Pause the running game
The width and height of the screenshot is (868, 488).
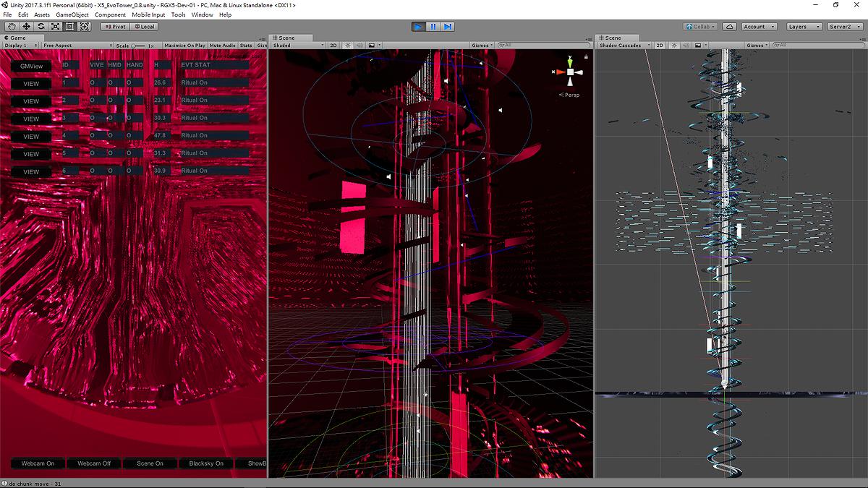433,27
